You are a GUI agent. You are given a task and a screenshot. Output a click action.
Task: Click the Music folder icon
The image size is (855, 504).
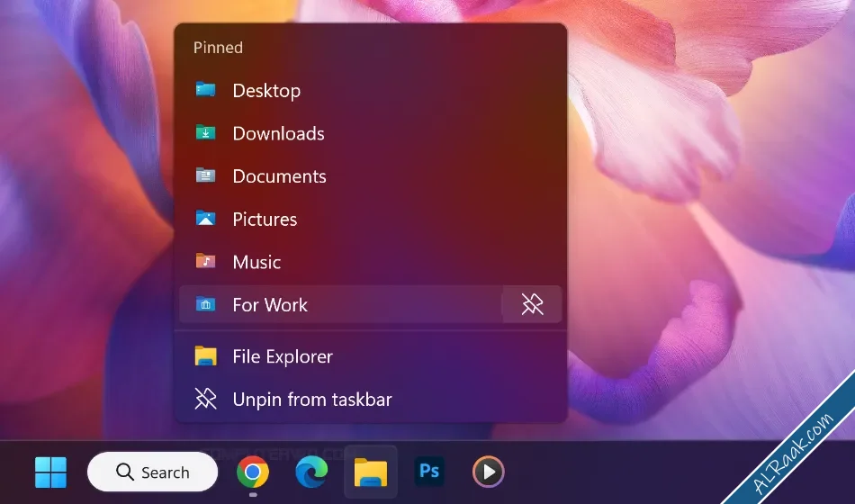point(205,261)
